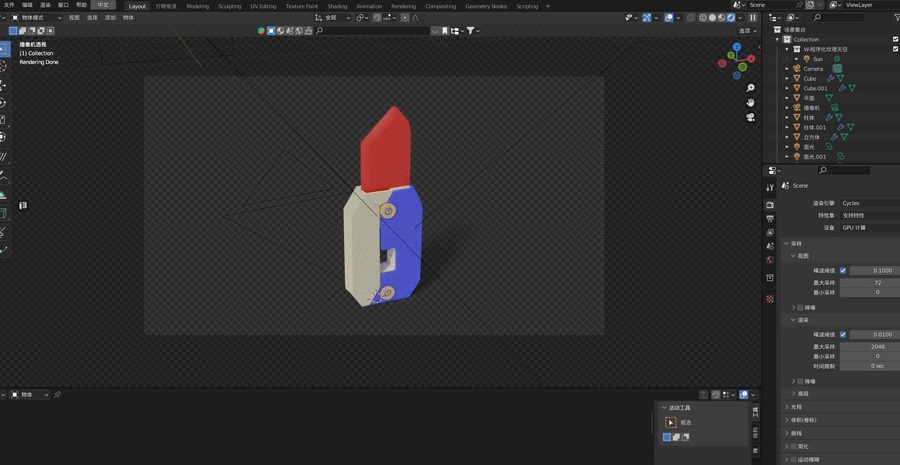Toggle viewport noise threshold checkbox
Image resolution: width=900 pixels, height=465 pixels.
pyautogui.click(x=843, y=270)
